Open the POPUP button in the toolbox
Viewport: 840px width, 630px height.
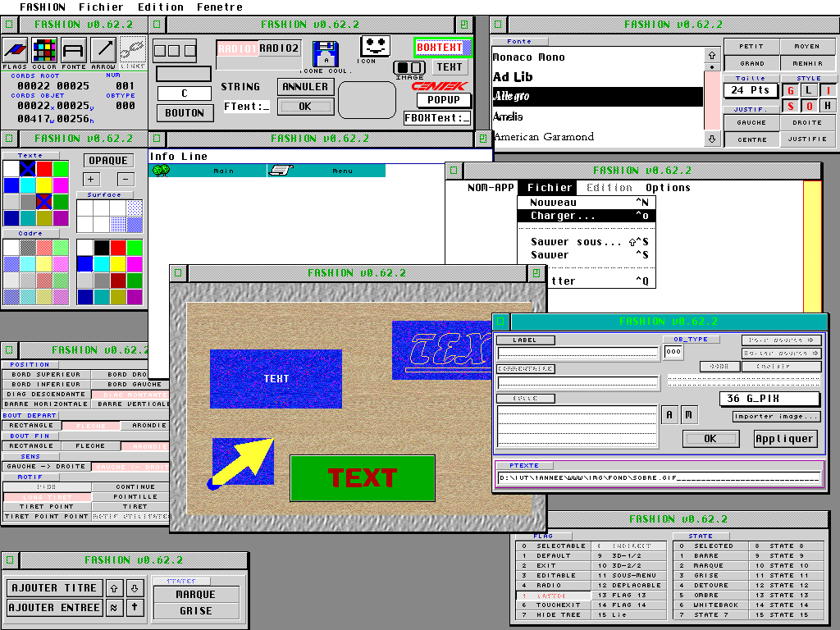click(x=444, y=99)
